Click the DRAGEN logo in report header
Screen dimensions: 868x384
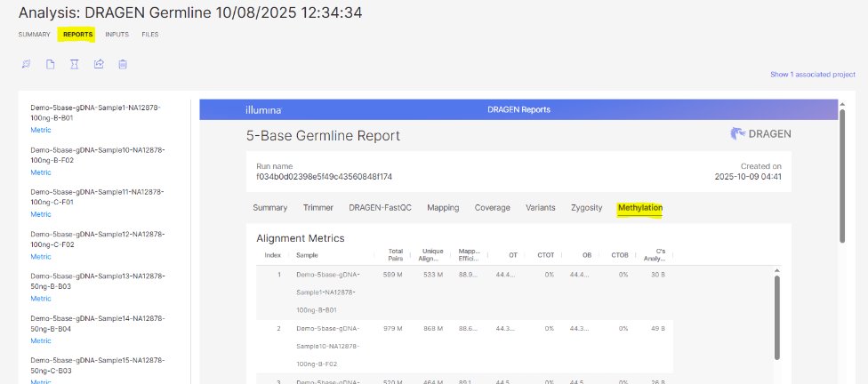759,134
